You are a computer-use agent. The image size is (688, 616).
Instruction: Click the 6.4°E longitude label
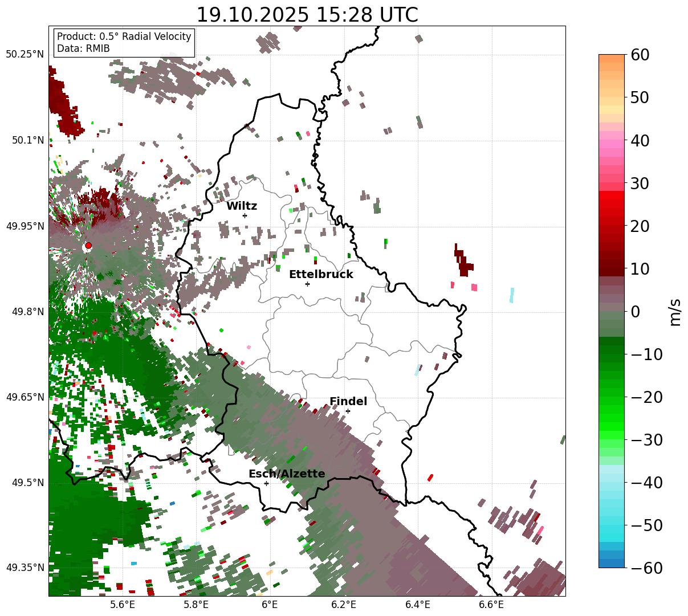[418, 605]
